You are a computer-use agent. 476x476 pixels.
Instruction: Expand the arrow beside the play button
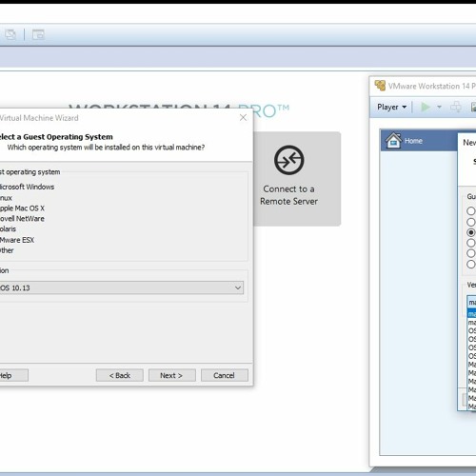click(439, 107)
